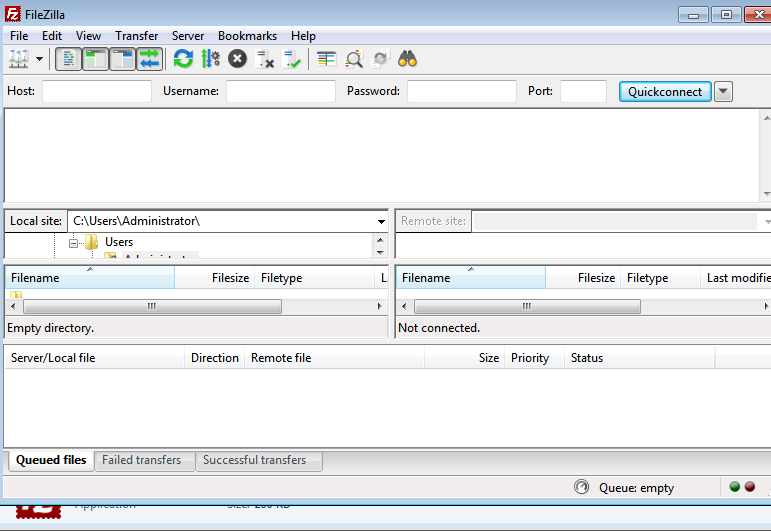
Task: Click local list scroll right arrow
Action: 380,306
